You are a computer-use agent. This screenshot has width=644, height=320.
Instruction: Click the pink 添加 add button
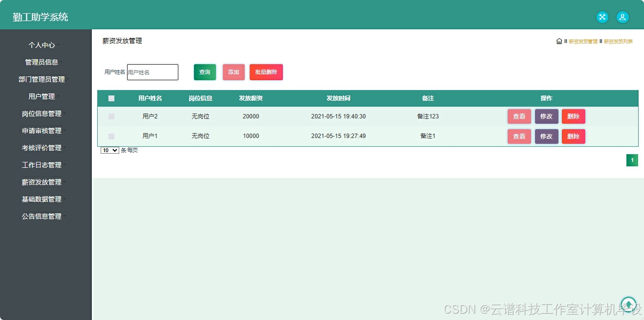(234, 72)
